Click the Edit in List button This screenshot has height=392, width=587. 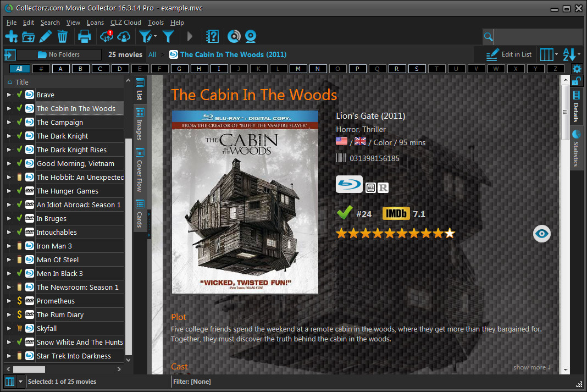click(x=509, y=54)
